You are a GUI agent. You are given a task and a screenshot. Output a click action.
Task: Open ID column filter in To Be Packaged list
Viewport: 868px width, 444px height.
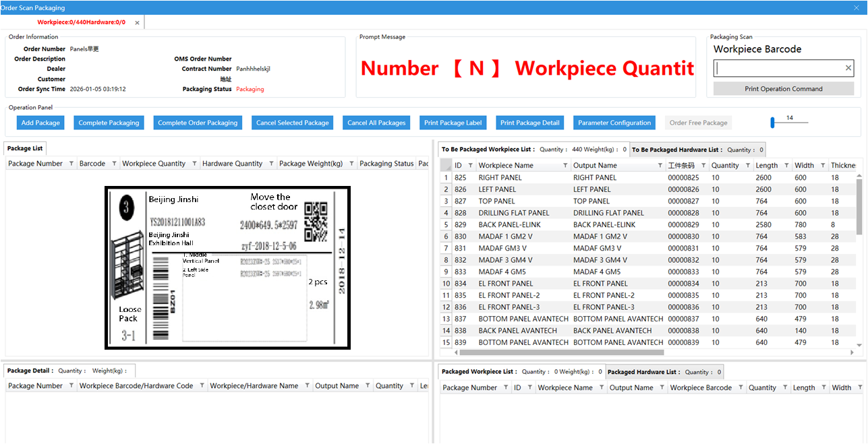[470, 166]
